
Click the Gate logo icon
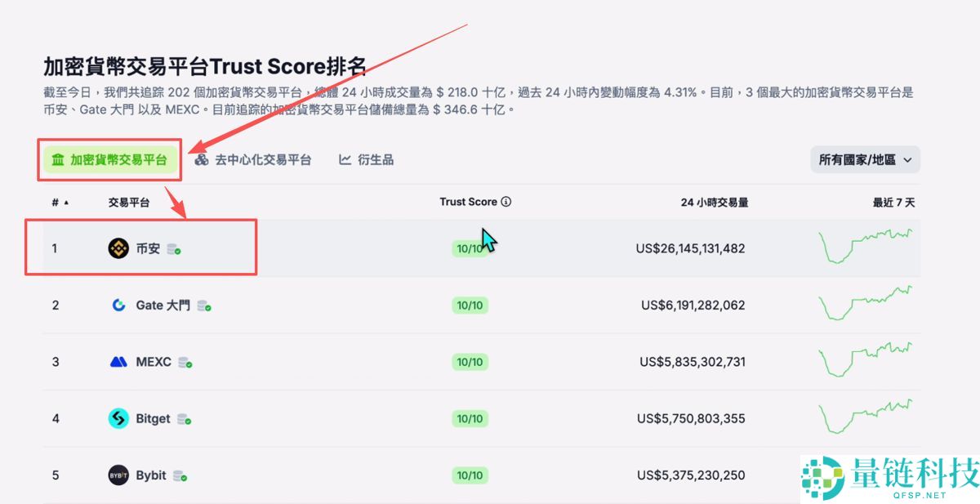(x=118, y=305)
